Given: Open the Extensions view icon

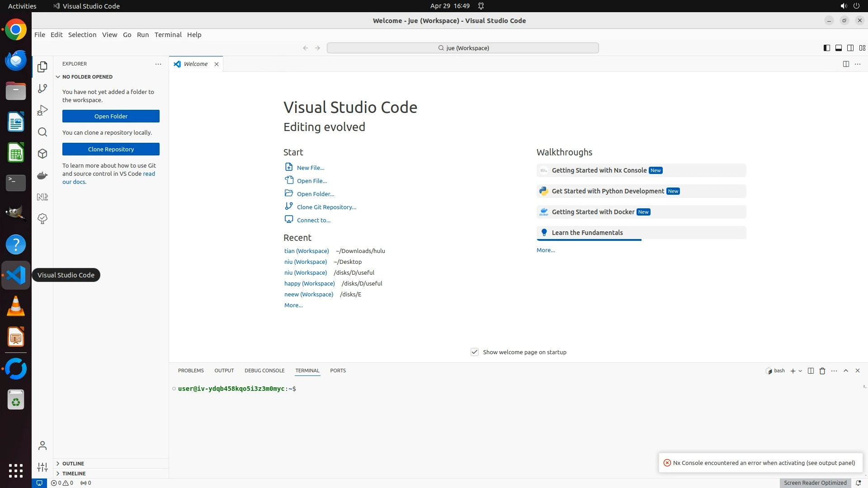Looking at the screenshot, I should [42, 154].
